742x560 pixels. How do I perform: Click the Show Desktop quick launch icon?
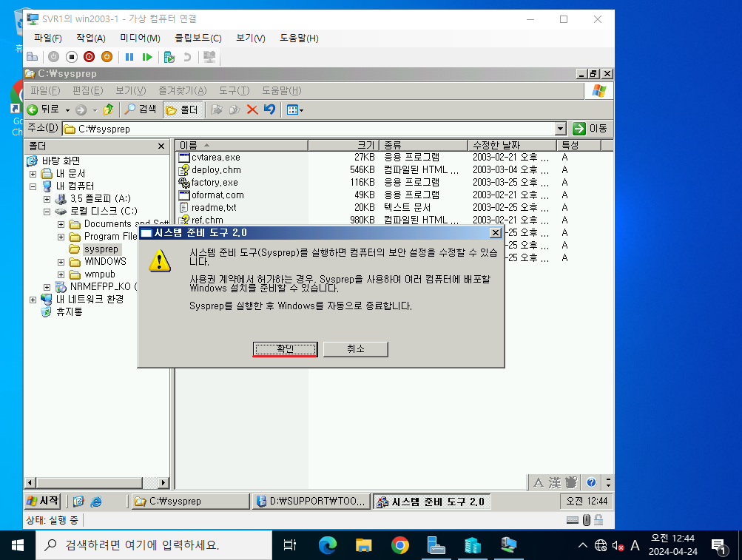point(78,502)
